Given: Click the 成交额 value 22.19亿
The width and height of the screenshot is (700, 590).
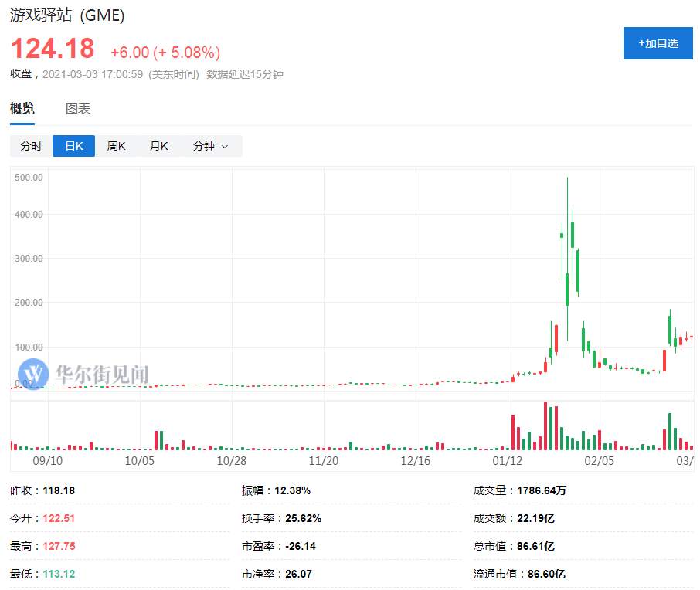Looking at the screenshot, I should 535,518.
